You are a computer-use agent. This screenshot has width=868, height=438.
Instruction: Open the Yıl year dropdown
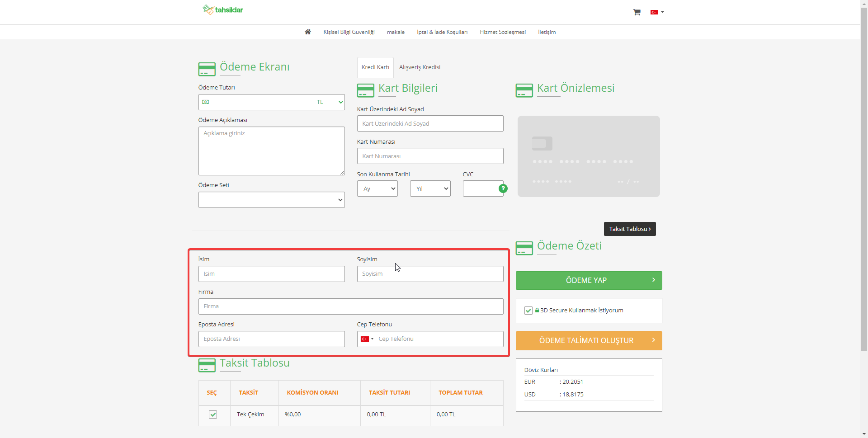click(430, 188)
